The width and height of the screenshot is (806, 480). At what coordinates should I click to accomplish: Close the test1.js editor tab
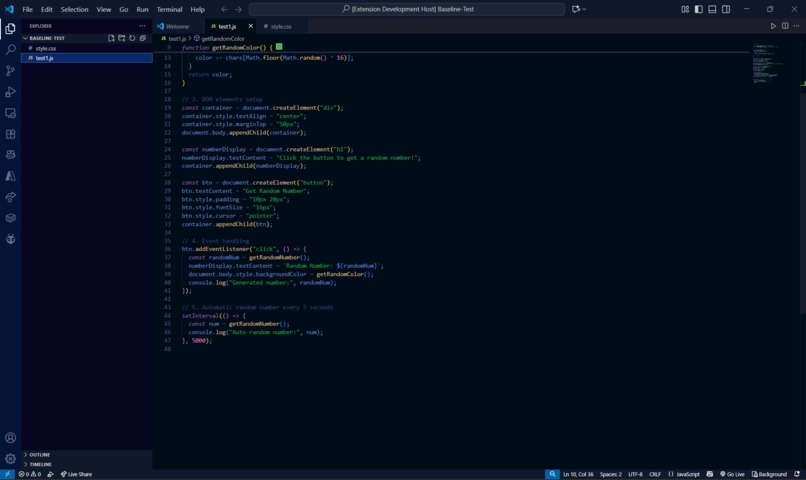point(250,26)
